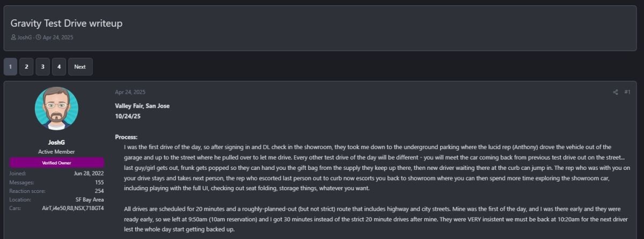Open JoshG's cartoon avatar picture
This screenshot has width=644, height=239.
pyautogui.click(x=56, y=109)
